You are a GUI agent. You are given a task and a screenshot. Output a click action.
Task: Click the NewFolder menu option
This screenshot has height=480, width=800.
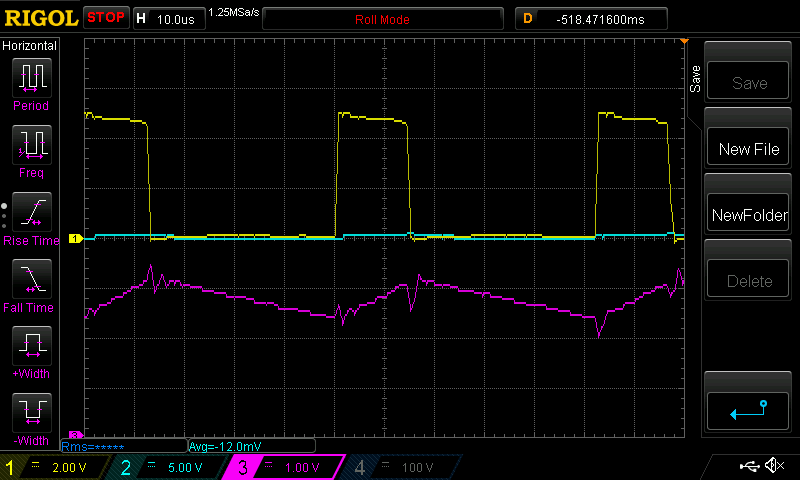pyautogui.click(x=749, y=215)
